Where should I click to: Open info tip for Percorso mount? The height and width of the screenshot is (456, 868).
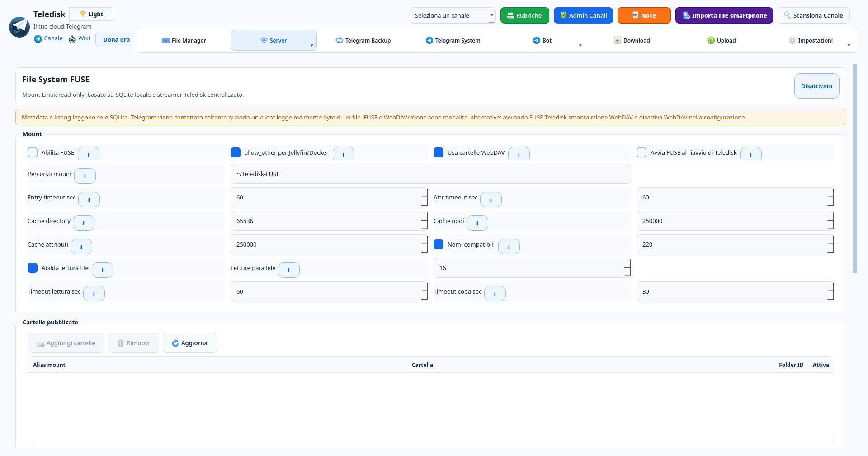click(85, 176)
